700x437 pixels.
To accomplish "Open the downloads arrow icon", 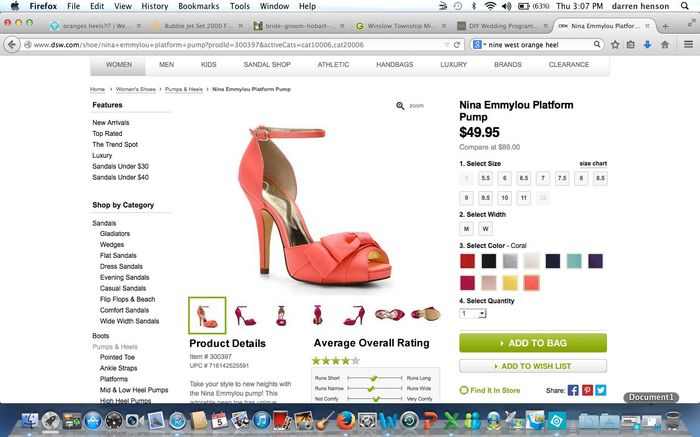I will [x=647, y=45].
